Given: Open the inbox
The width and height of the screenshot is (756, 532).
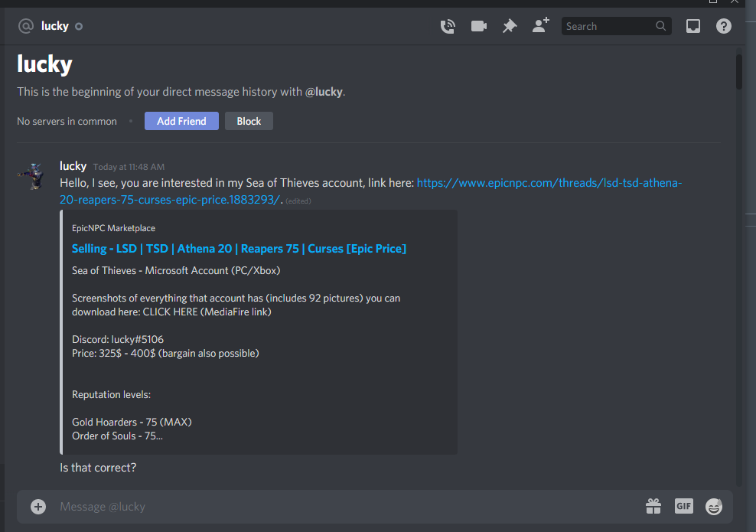Looking at the screenshot, I should 692,26.
